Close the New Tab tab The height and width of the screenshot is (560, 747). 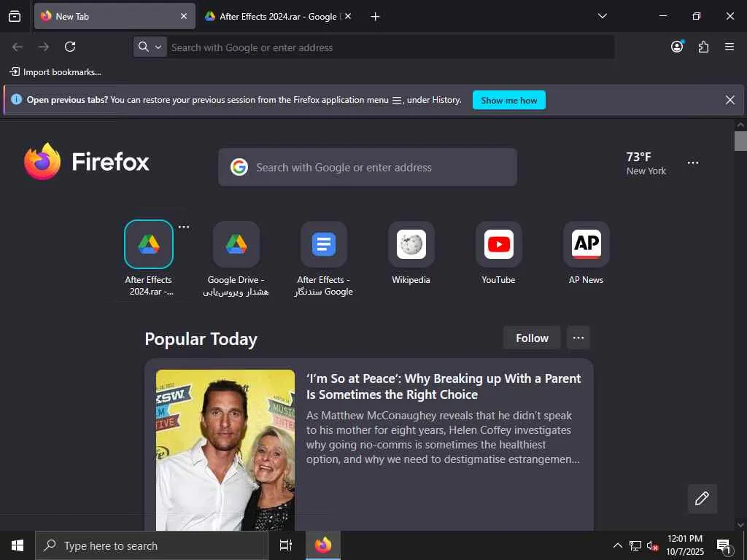pos(184,16)
